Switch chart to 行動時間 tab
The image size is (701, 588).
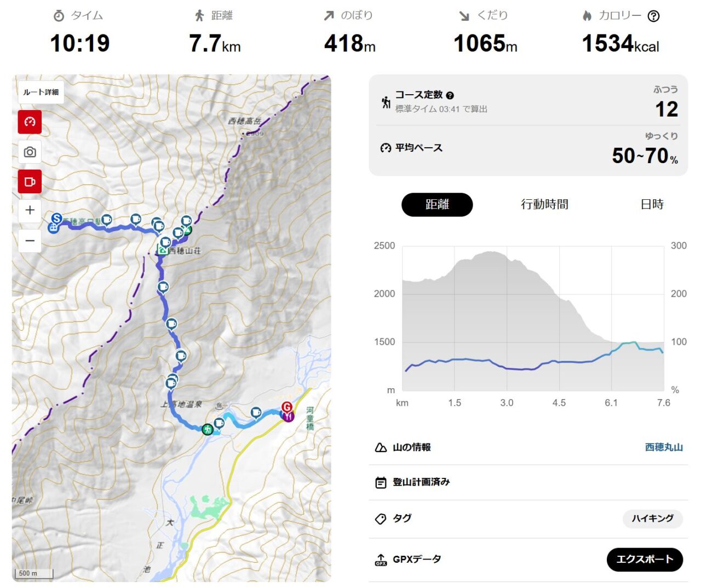544,204
